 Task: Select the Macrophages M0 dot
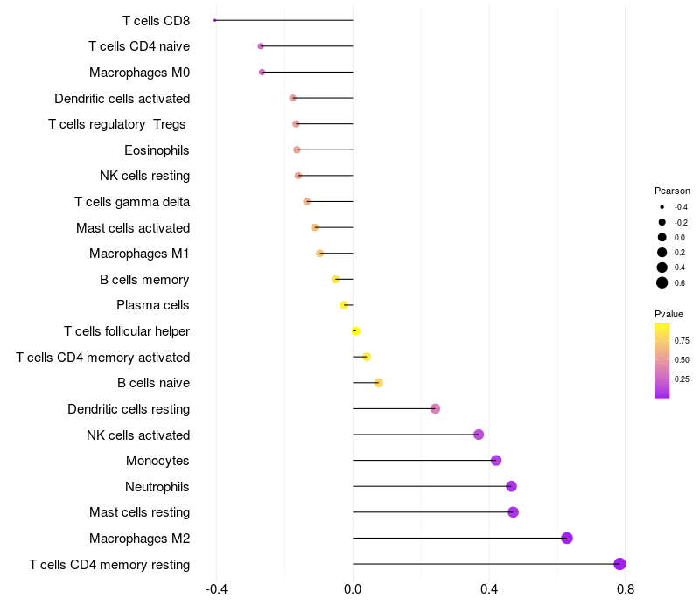tap(262, 73)
